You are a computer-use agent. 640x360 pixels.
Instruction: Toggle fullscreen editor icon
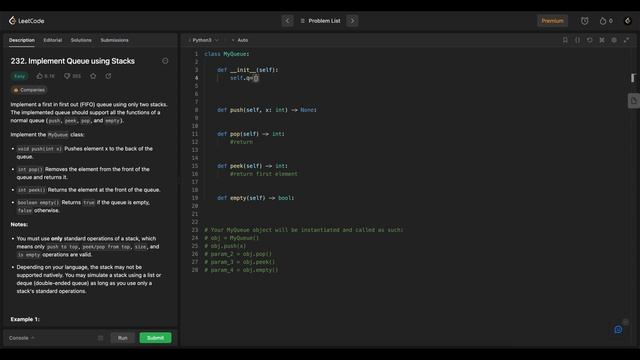click(x=626, y=40)
